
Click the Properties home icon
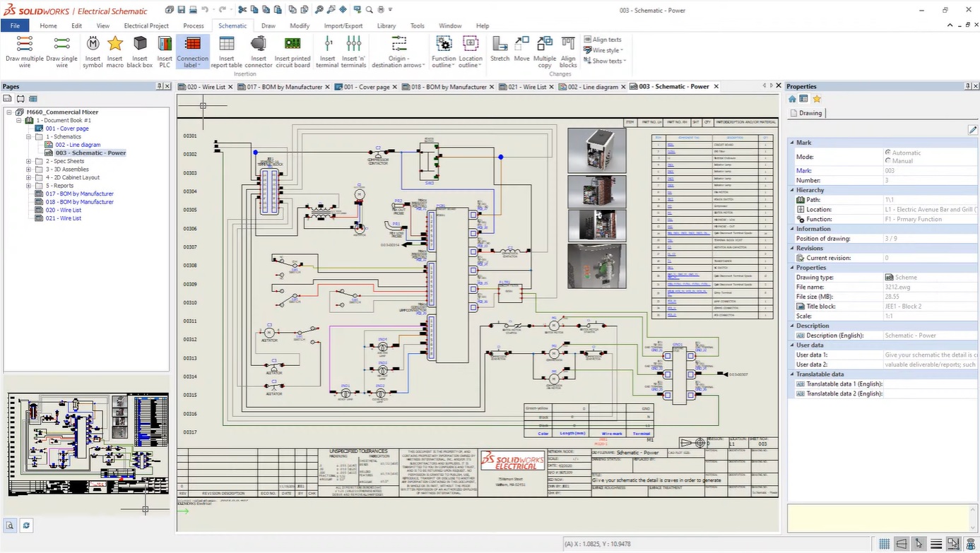793,99
